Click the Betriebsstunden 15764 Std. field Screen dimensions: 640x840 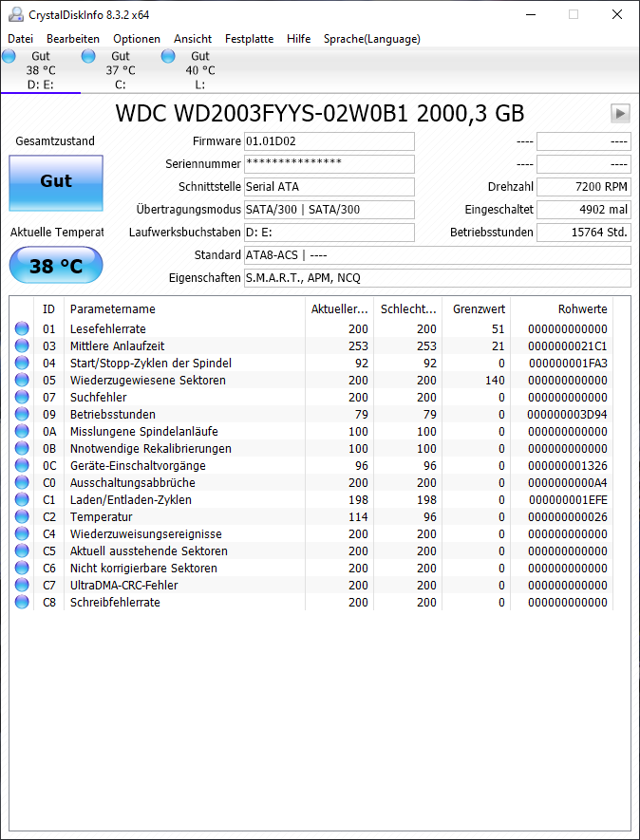coord(584,233)
